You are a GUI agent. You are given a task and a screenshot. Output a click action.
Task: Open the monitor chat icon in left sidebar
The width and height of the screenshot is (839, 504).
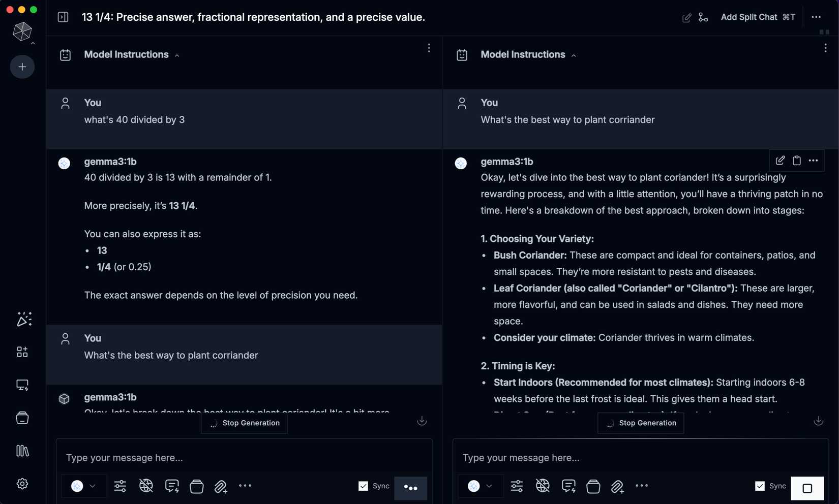(22, 385)
